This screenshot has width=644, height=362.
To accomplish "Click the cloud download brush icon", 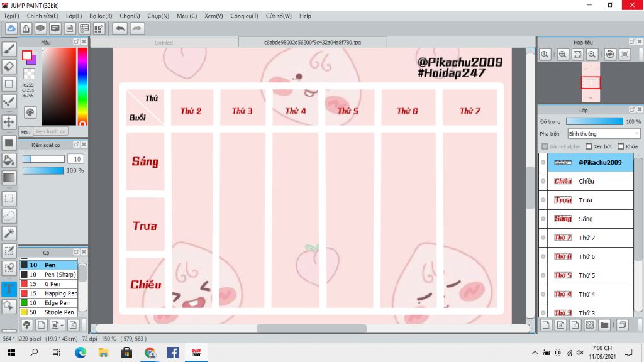I will click(x=26, y=325).
